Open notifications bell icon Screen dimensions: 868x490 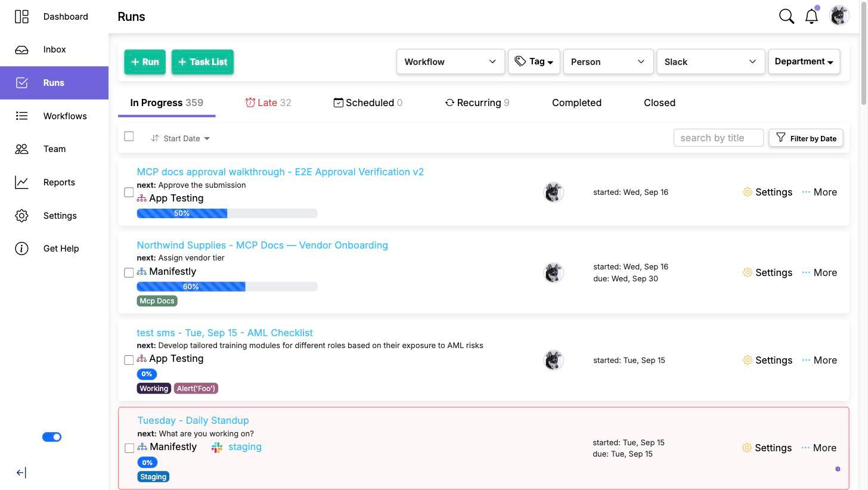(811, 16)
